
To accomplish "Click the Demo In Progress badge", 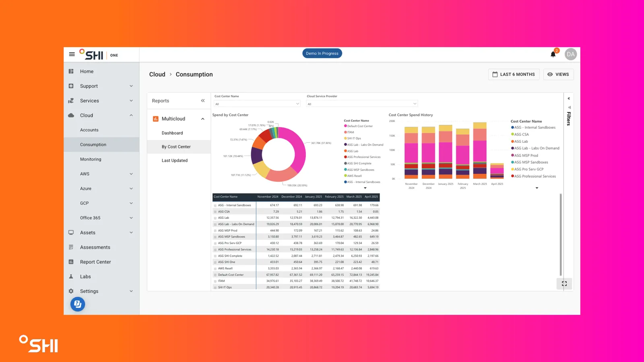I will coord(322,53).
